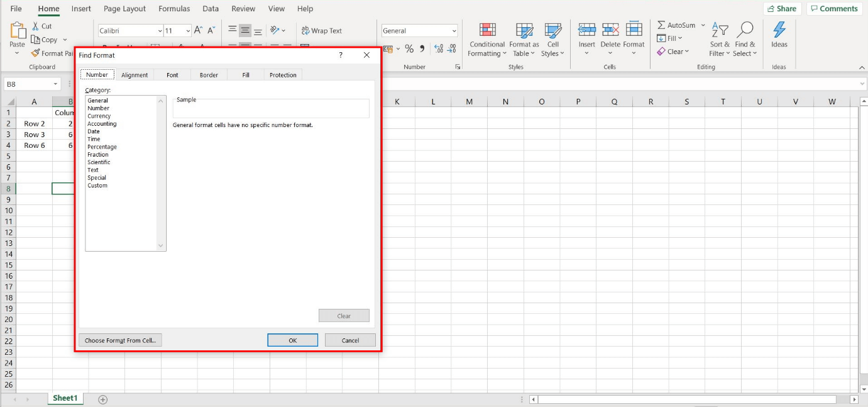
Task: Apply bottom align to cell
Action: click(x=258, y=31)
